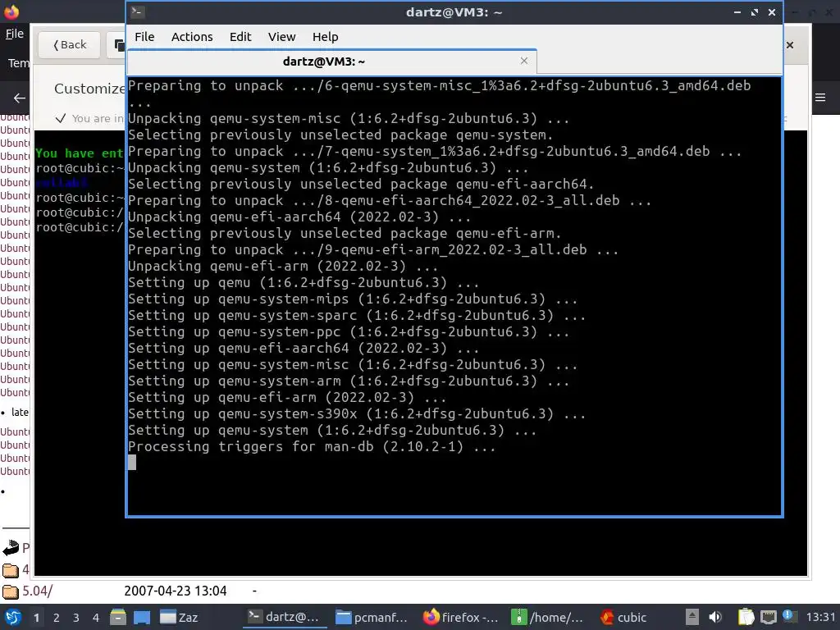
Task: Open the terminal View menu
Action: 282,36
